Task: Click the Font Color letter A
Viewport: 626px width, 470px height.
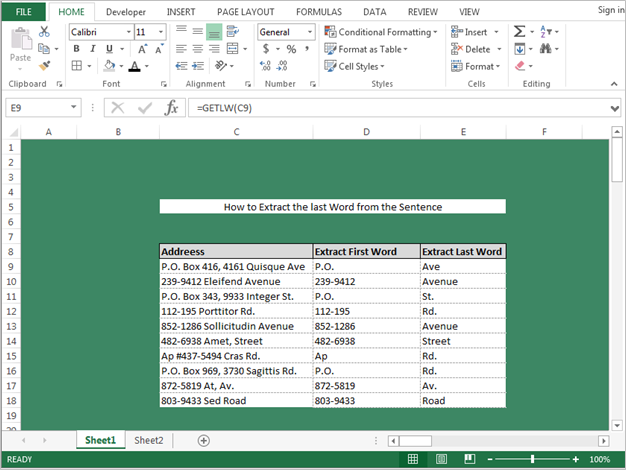Action: point(135,66)
